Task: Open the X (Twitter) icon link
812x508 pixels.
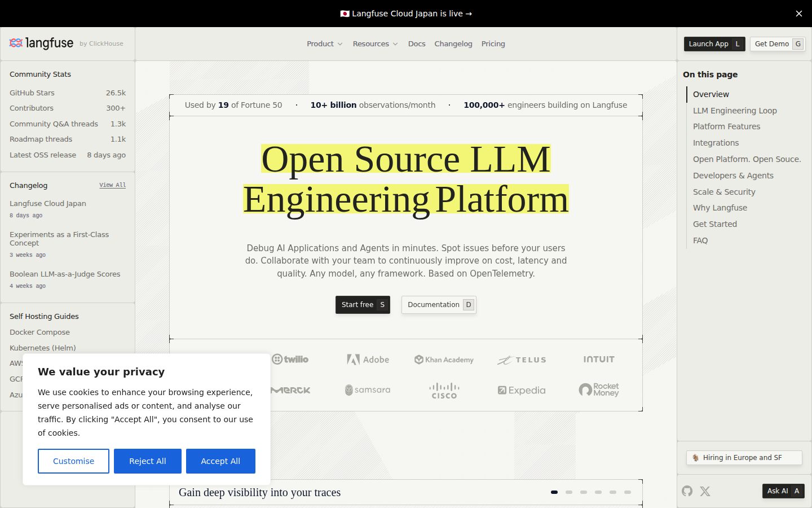Action: pos(705,491)
